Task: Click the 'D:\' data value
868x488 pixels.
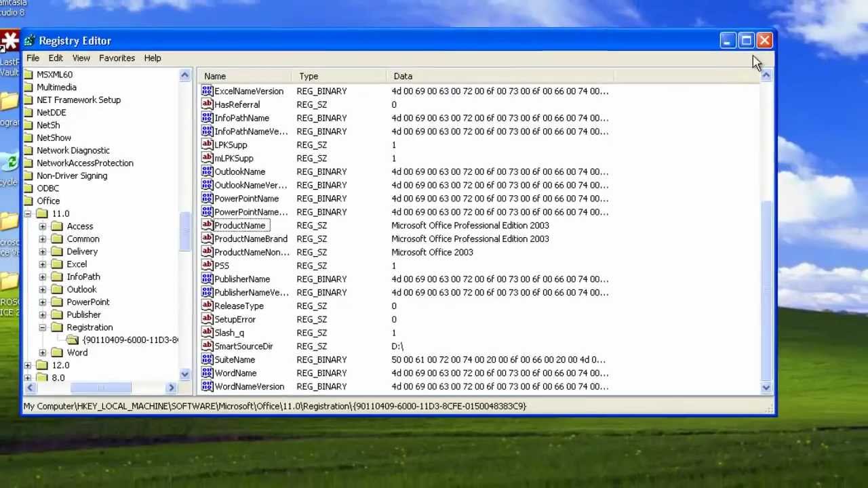Action: pyautogui.click(x=397, y=346)
